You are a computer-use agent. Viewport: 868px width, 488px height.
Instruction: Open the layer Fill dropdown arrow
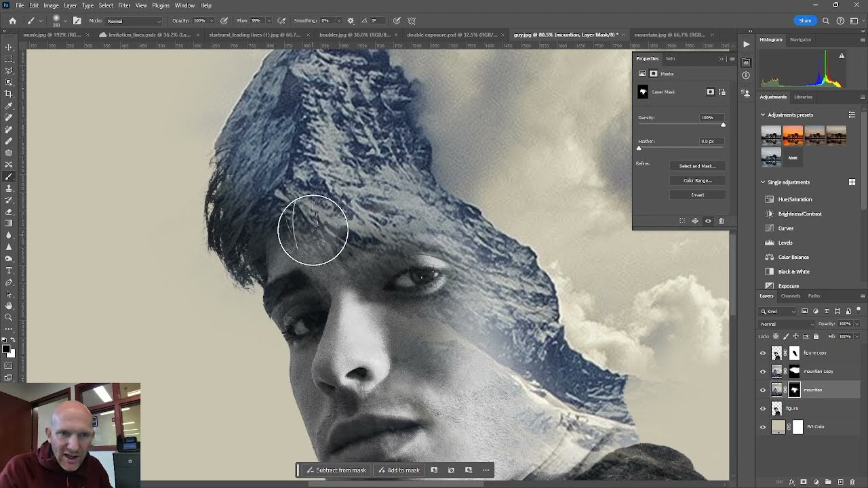856,336
